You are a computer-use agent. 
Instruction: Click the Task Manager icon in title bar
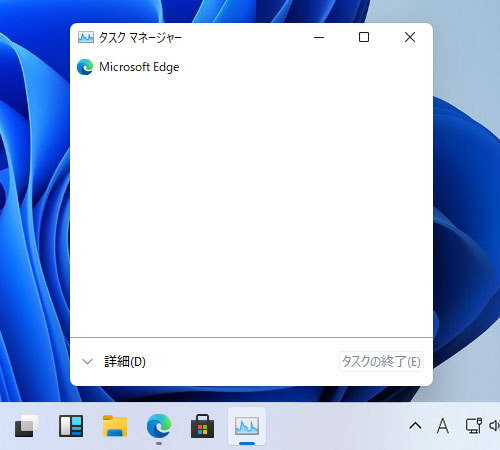[86, 37]
